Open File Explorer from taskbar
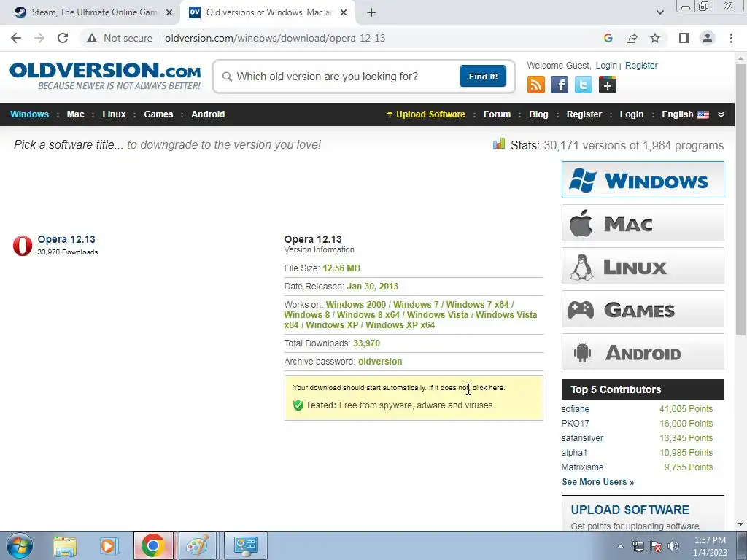747x560 pixels. click(65, 545)
